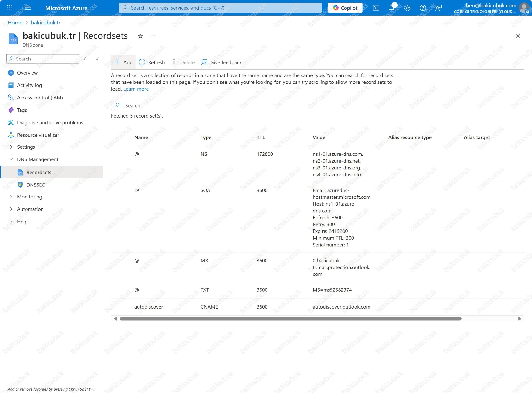The height and width of the screenshot is (393, 532).
Task: Open the more options ellipsis beside title
Action: [x=153, y=36]
